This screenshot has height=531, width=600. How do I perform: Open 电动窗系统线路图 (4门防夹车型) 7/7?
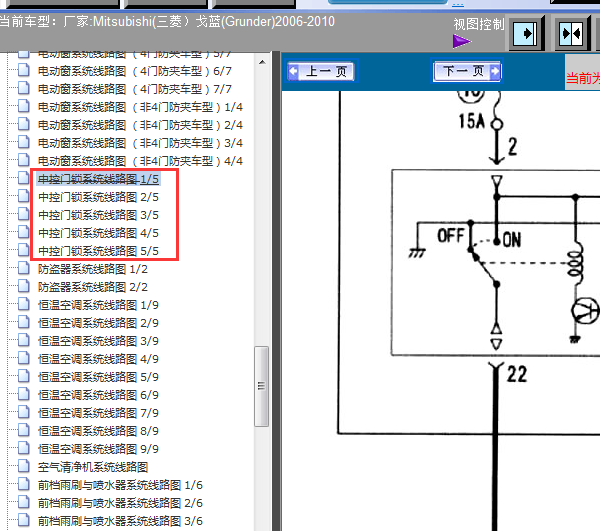(x=134, y=89)
